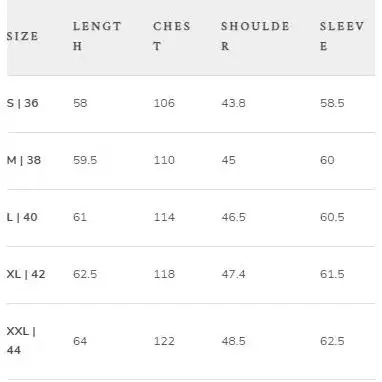Click shoulder value 48.5
The height and width of the screenshot is (382, 382).
233,341
